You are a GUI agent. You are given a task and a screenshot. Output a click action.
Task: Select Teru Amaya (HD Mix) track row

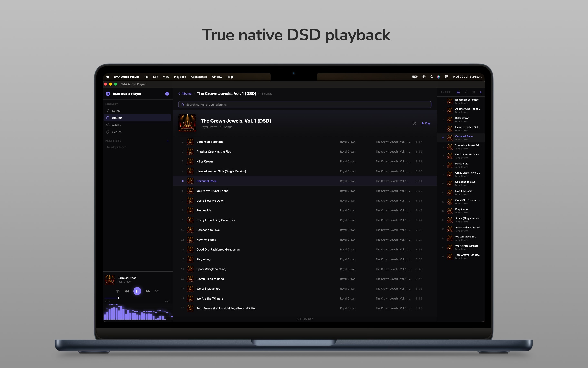(305, 308)
